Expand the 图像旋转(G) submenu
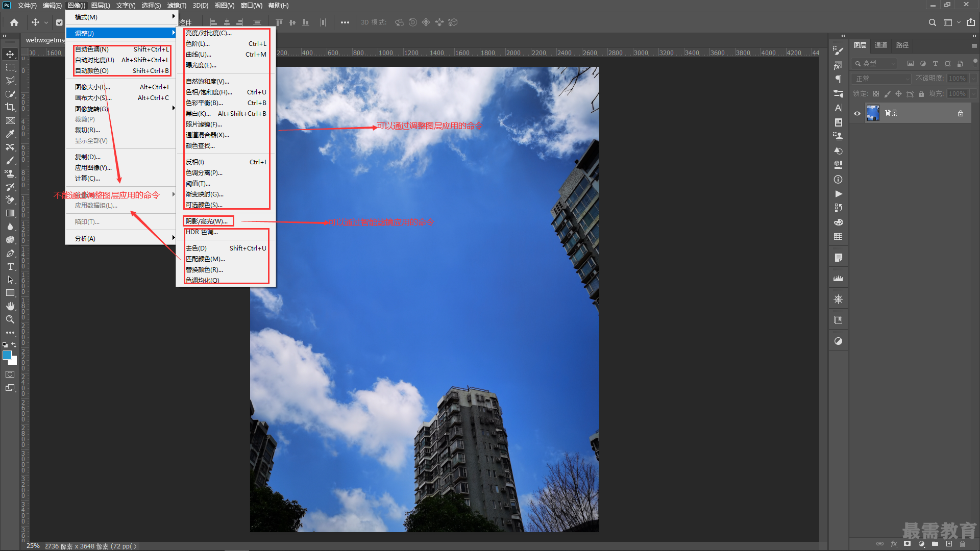The width and height of the screenshot is (980, 551). (120, 109)
